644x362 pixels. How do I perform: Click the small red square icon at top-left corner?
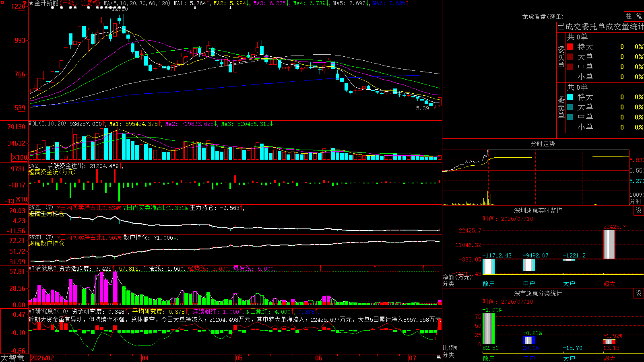pos(2,2)
